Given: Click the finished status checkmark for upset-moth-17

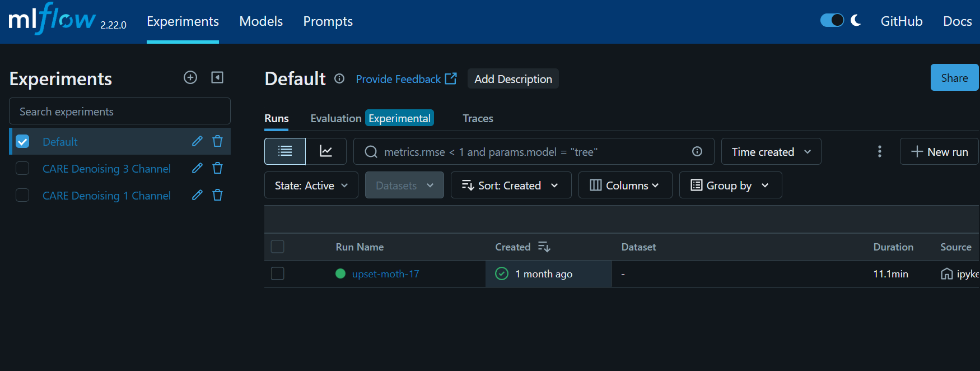Looking at the screenshot, I should pyautogui.click(x=502, y=273).
